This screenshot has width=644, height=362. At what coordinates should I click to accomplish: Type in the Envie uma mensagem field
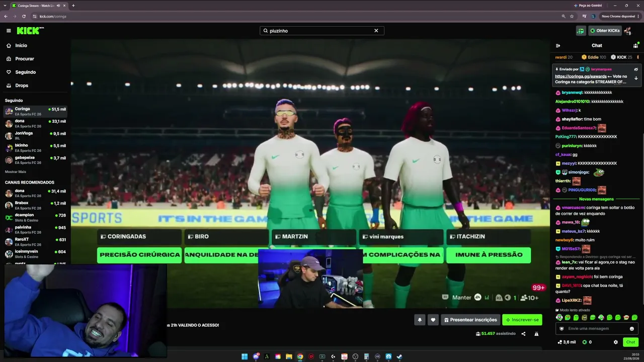[x=596, y=329]
